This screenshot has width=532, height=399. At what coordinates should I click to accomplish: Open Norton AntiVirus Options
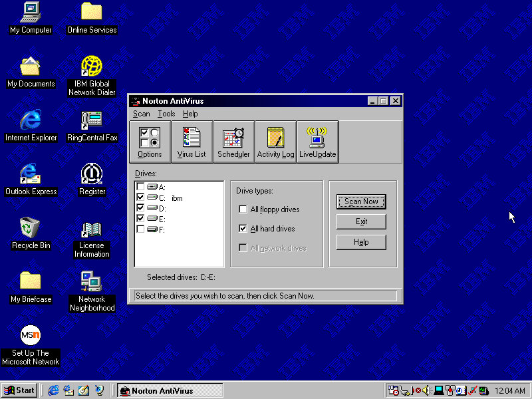pos(150,142)
